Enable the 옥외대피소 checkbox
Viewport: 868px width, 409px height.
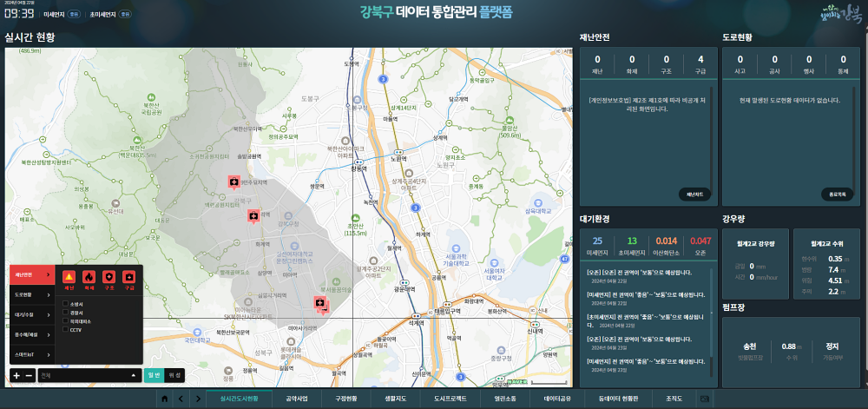[x=65, y=321]
